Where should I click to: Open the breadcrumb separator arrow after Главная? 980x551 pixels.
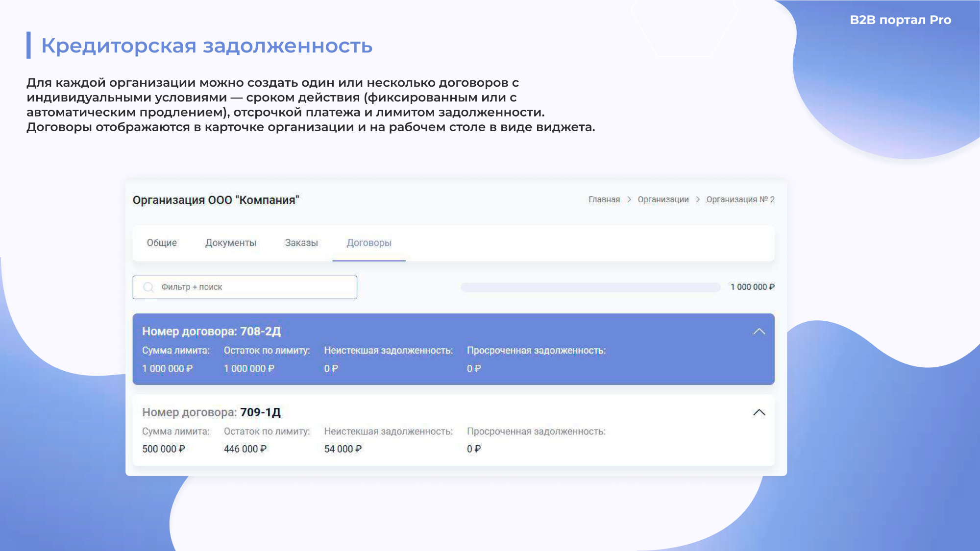[x=629, y=199]
